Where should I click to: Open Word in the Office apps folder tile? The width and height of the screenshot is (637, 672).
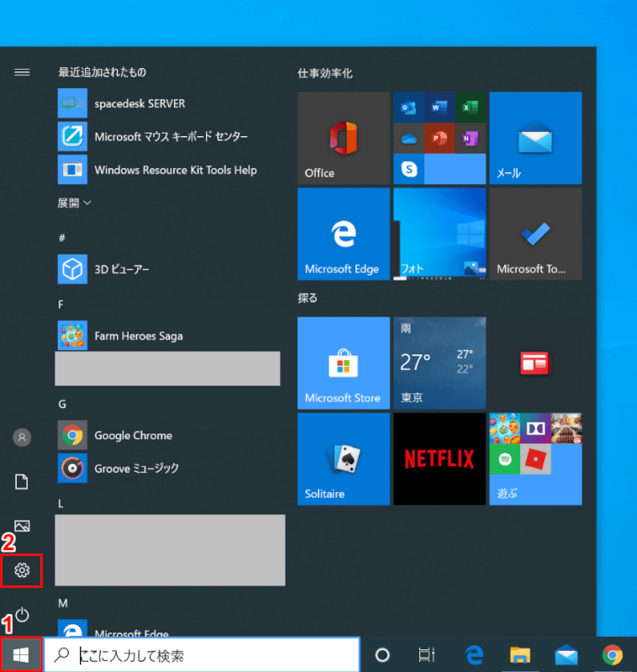[x=440, y=108]
